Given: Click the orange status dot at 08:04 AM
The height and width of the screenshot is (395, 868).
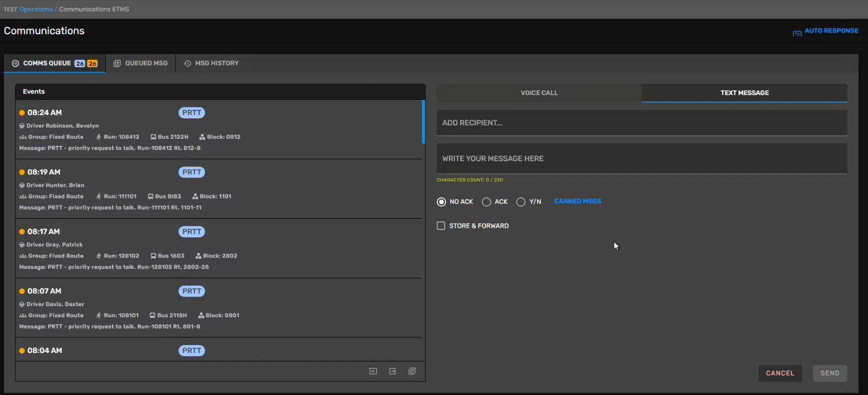Looking at the screenshot, I should point(22,351).
